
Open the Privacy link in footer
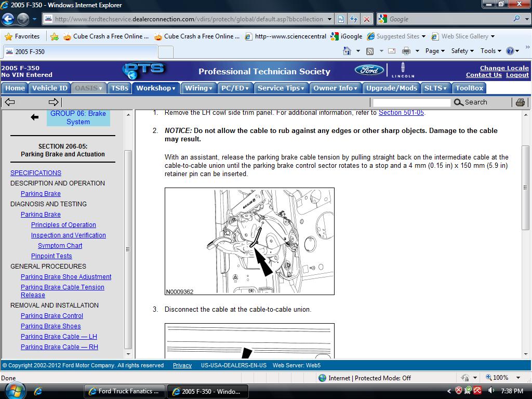click(182, 365)
